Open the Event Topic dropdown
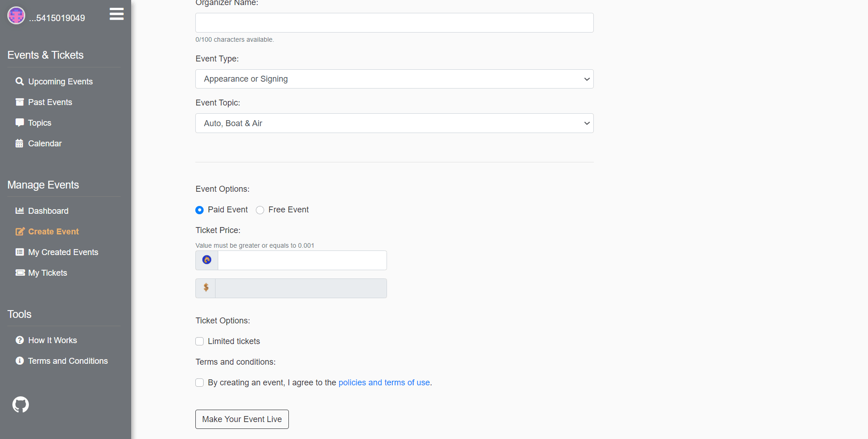868x439 pixels. (x=394, y=123)
